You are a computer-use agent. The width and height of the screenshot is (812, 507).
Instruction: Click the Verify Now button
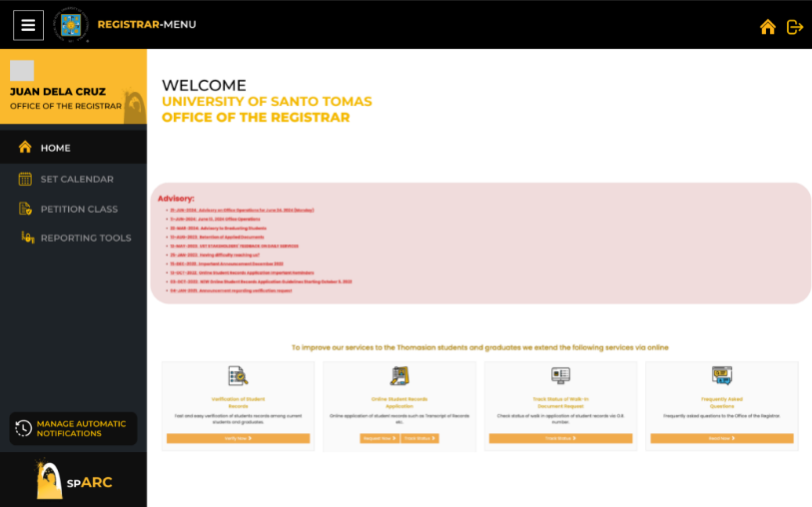239,438
